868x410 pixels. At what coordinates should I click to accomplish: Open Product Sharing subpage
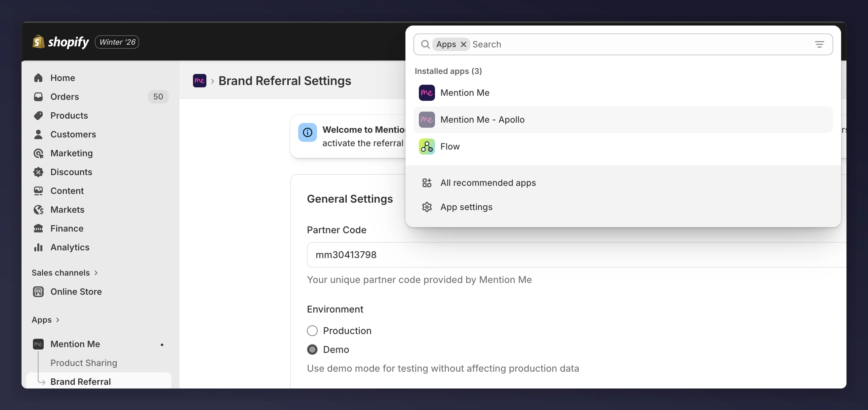(99, 363)
